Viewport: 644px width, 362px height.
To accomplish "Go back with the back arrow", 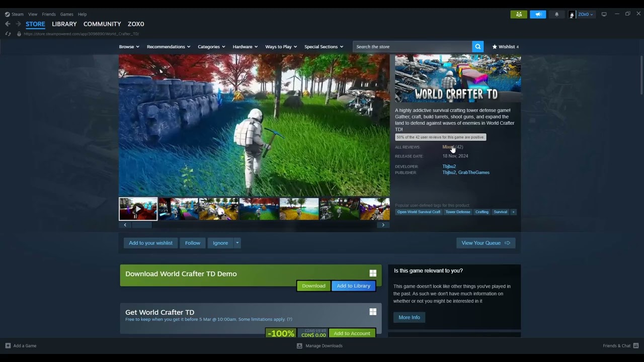I will click(x=8, y=24).
